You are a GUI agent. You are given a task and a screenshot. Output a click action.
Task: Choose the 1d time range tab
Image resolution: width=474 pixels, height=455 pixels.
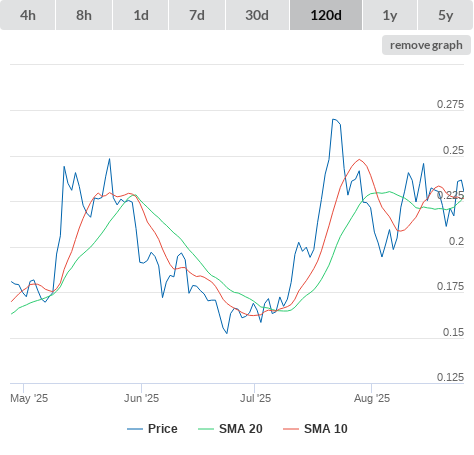click(141, 15)
